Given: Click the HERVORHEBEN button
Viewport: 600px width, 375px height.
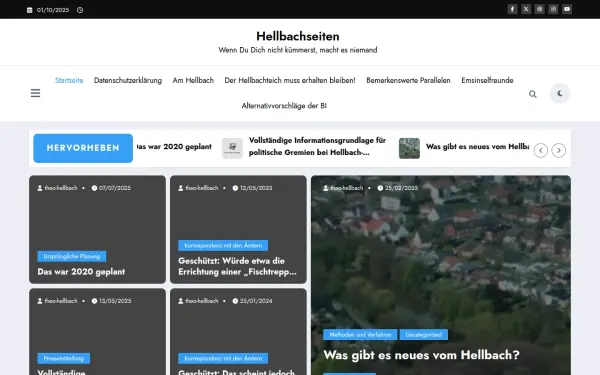Looking at the screenshot, I should coord(83,148).
